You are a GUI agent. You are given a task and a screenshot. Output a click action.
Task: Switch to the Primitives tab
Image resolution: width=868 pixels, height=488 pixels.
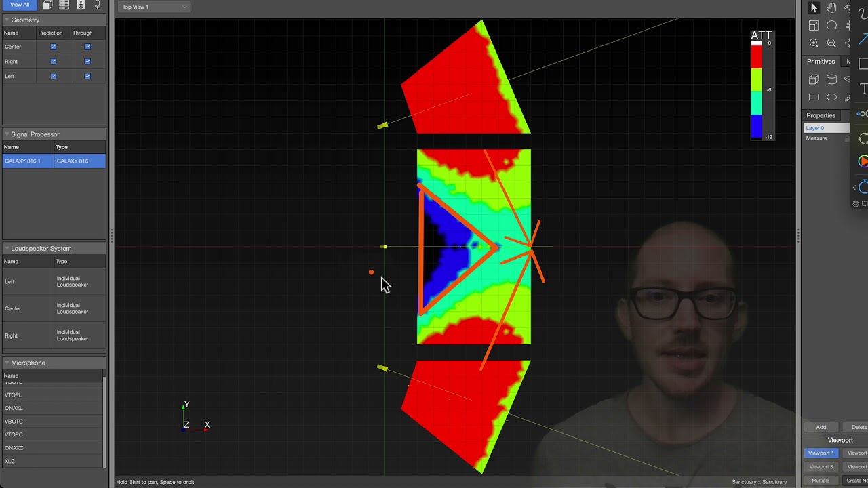coord(821,62)
